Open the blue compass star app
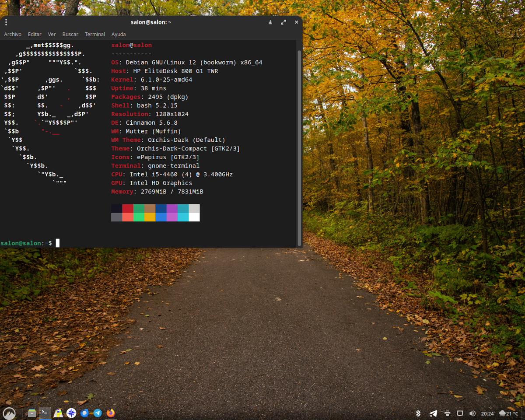 [x=71, y=413]
